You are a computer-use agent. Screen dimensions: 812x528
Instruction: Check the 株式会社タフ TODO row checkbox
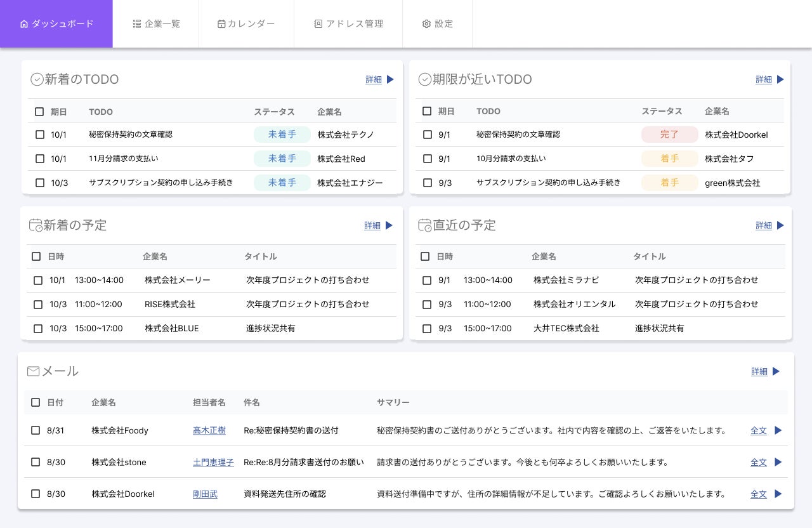pyautogui.click(x=428, y=159)
